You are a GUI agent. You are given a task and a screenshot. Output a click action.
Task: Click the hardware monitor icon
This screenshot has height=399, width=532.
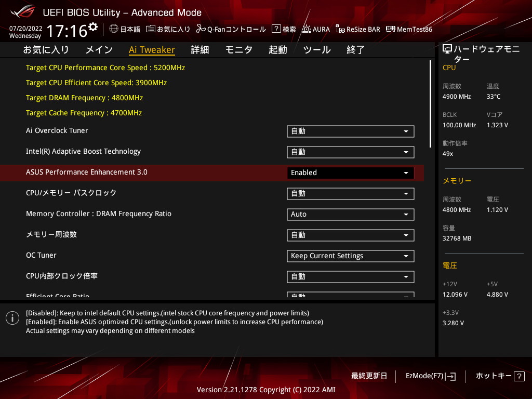pyautogui.click(x=447, y=49)
